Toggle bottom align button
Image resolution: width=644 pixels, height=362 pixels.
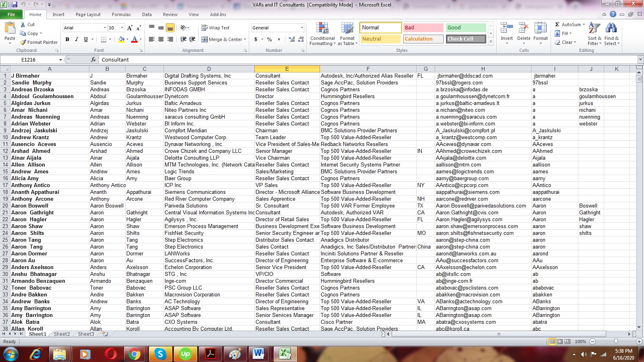170,28
